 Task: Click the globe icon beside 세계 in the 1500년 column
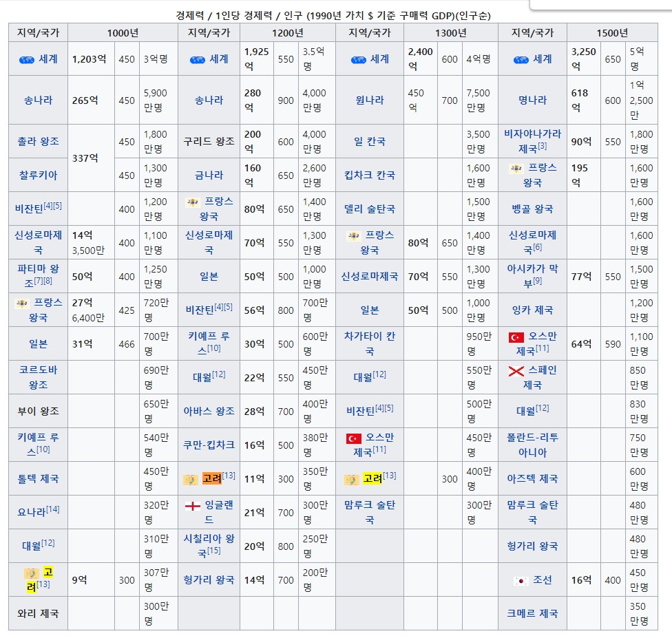[x=521, y=60]
